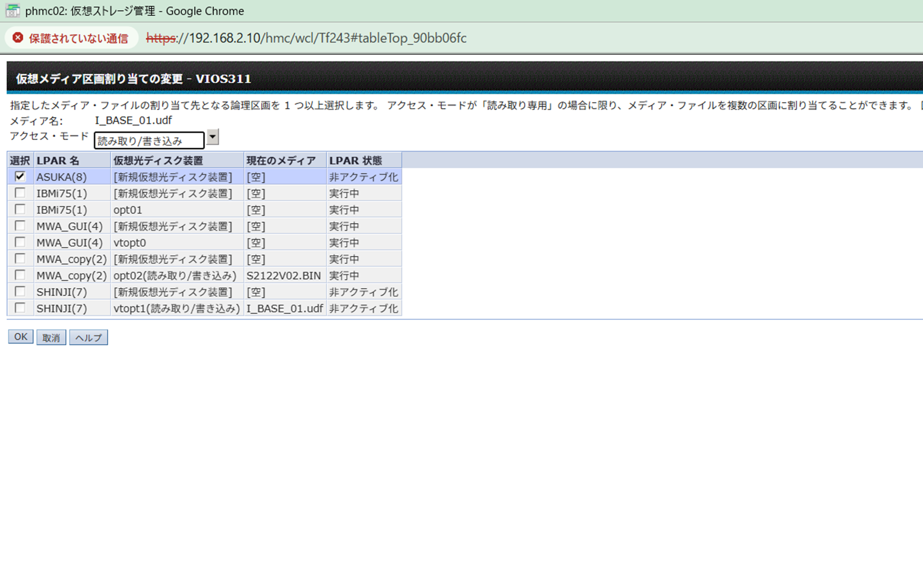Click the LPAR 状態 column header

tap(364, 160)
